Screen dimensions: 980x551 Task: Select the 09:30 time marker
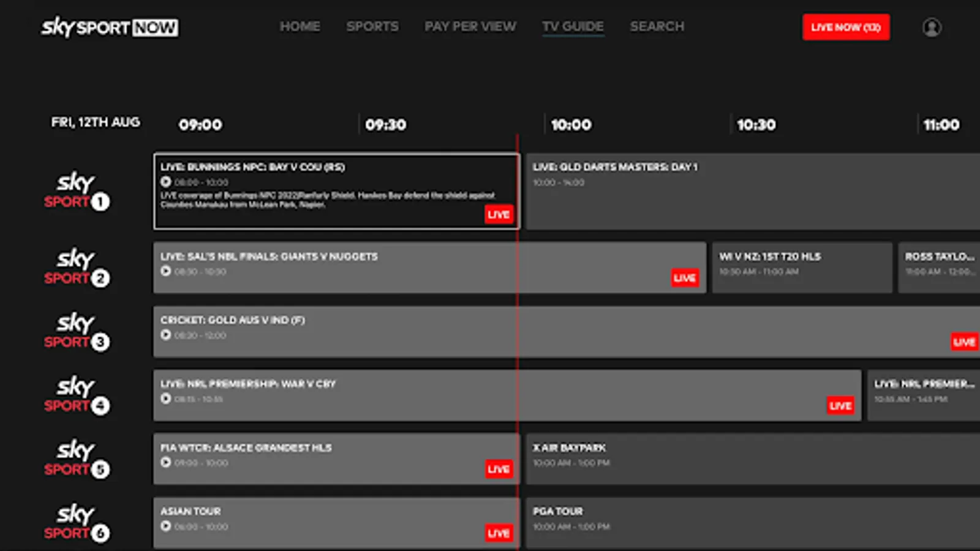click(x=386, y=125)
